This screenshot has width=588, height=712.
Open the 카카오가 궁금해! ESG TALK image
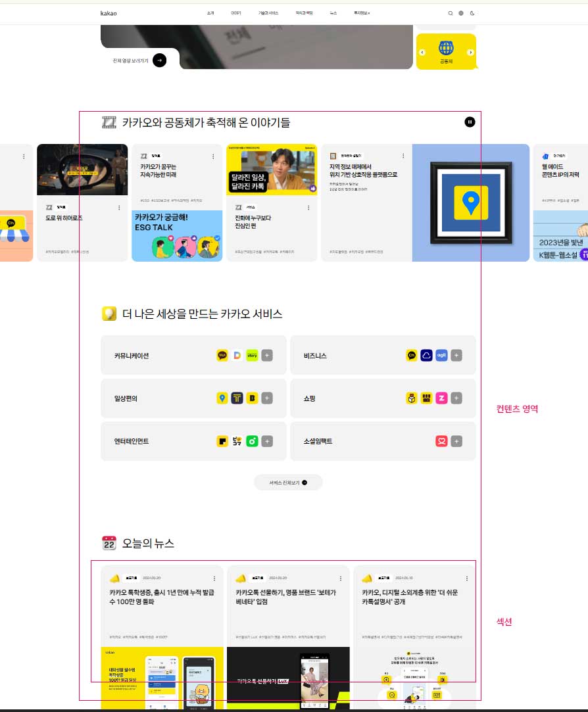(x=177, y=235)
